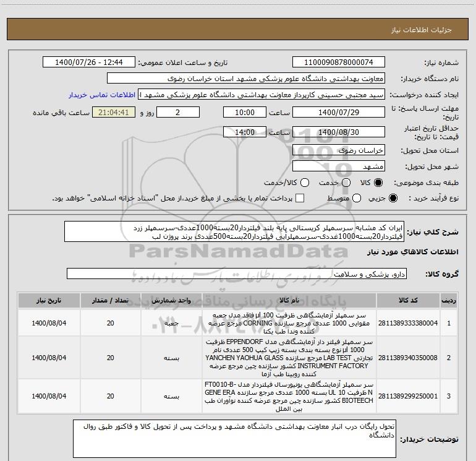The height and width of the screenshot is (461, 476).
Task: Click the واحد شمارش column header
Action: click(x=171, y=301)
